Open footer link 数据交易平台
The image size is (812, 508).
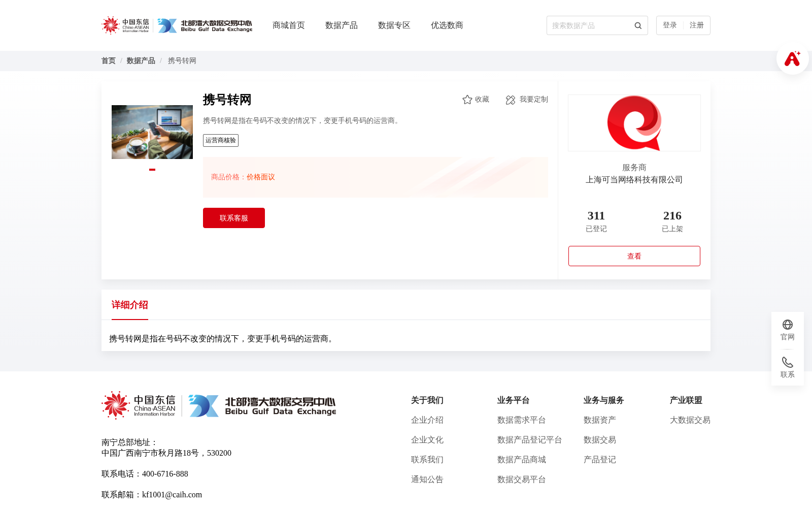point(522,480)
